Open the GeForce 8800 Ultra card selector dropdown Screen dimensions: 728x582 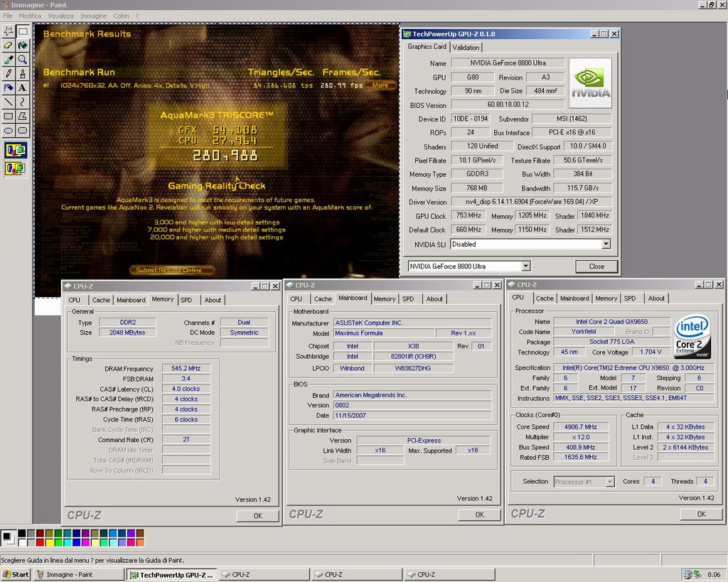coord(525,266)
